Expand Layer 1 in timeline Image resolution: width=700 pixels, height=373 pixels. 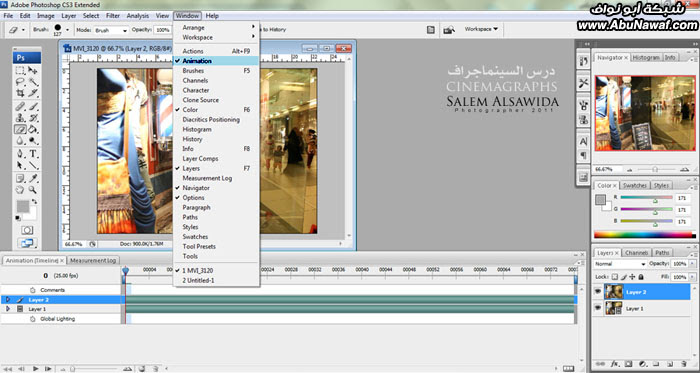coord(7,309)
